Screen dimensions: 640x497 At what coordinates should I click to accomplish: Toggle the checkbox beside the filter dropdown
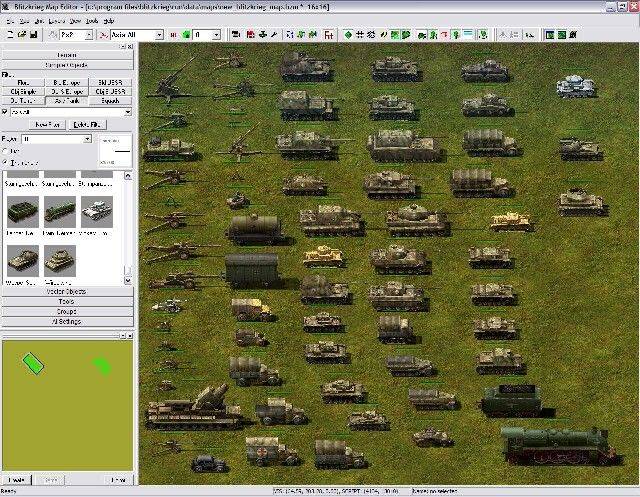tap(5, 112)
